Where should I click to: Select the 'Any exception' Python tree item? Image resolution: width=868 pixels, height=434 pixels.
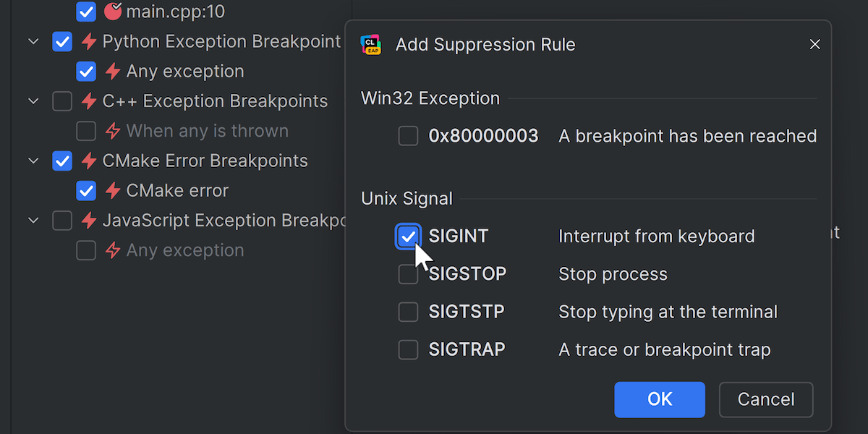(184, 72)
